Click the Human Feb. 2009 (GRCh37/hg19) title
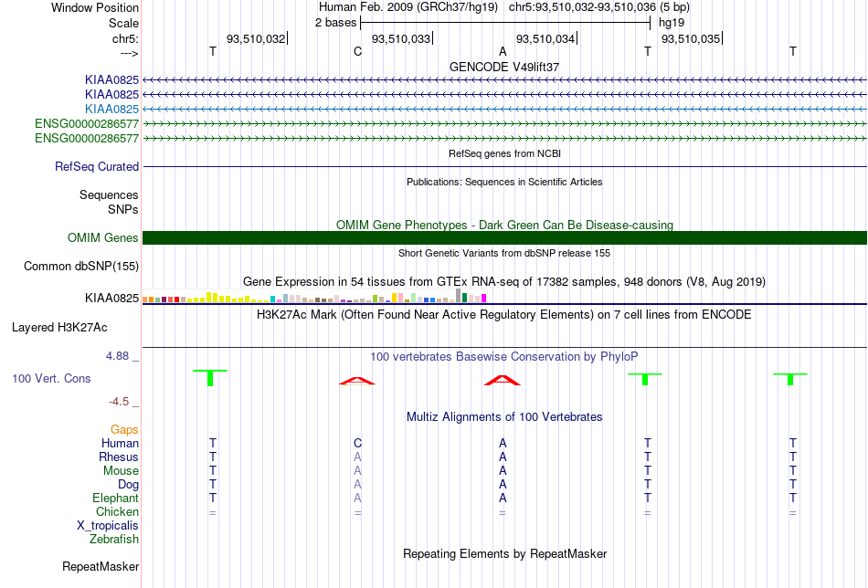 408,7
